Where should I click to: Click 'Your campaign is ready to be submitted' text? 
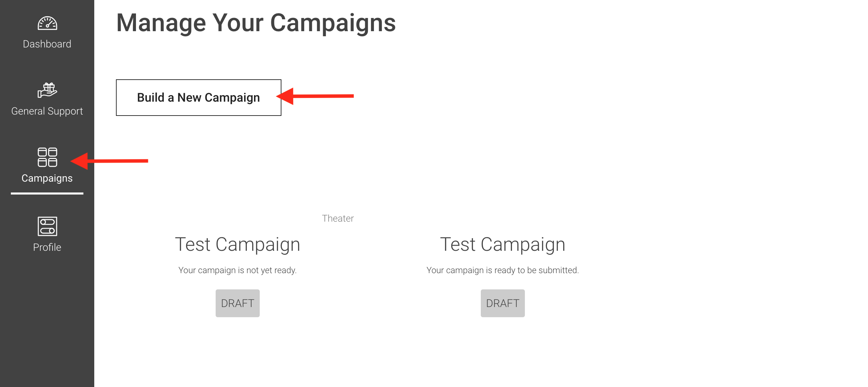click(503, 270)
